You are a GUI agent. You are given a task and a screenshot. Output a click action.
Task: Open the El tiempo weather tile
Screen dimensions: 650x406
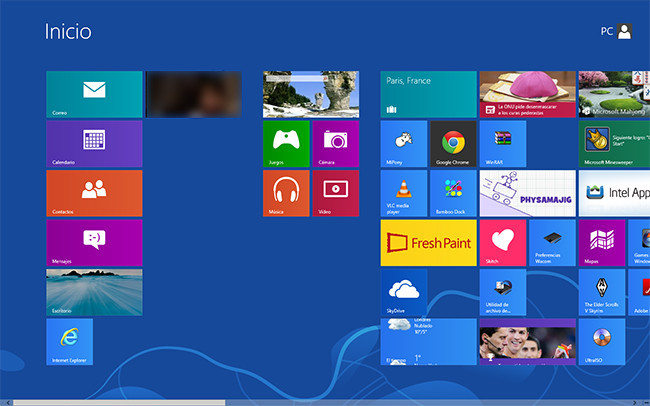point(428,342)
